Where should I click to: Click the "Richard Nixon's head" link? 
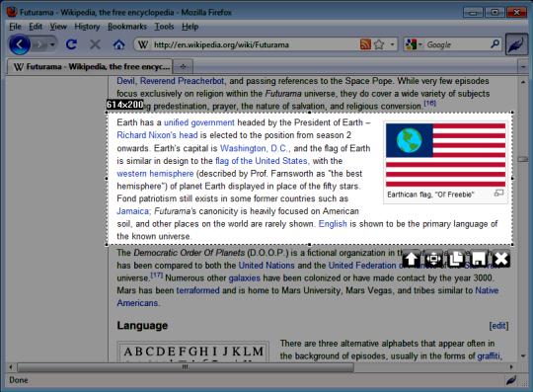point(157,135)
